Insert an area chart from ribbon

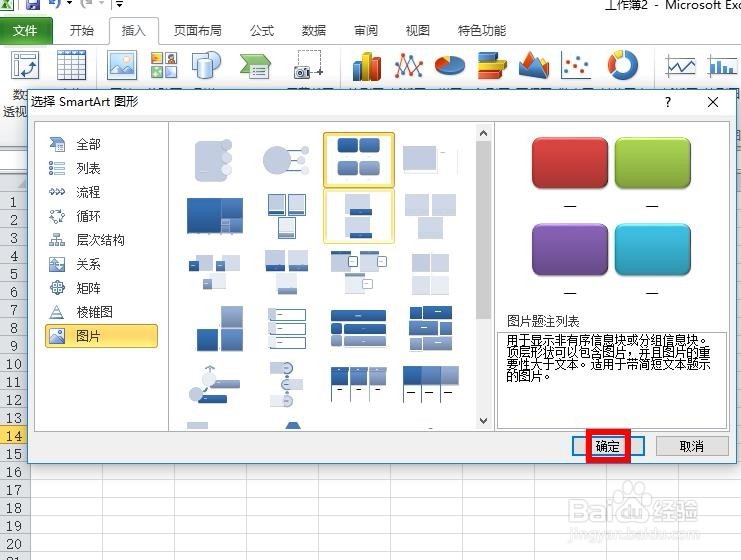(534, 65)
